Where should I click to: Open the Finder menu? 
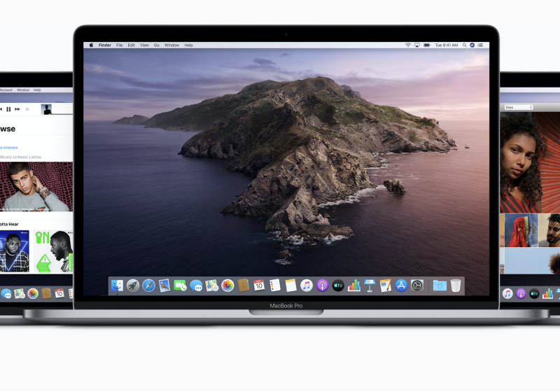tap(105, 45)
